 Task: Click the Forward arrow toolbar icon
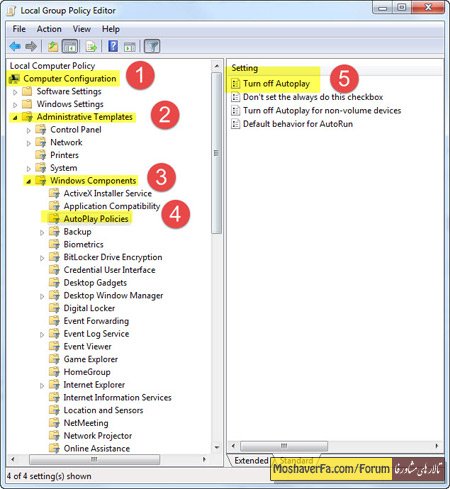[x=31, y=46]
